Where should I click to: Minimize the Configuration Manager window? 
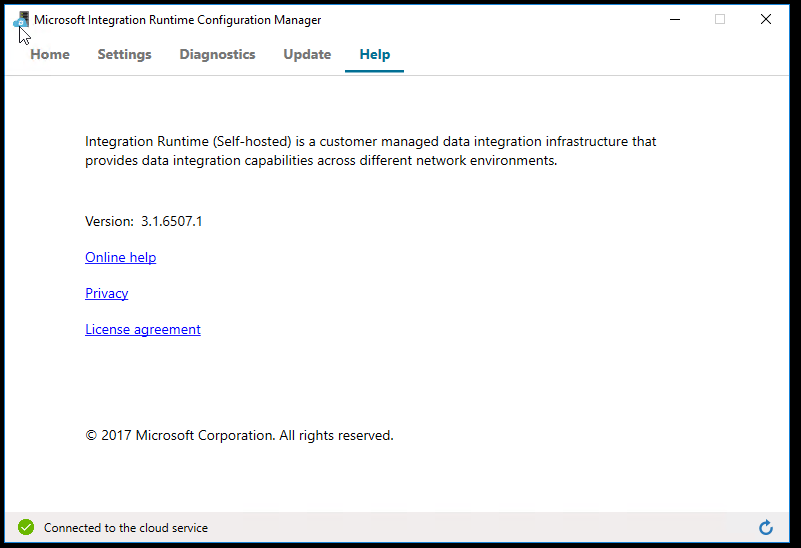click(675, 19)
